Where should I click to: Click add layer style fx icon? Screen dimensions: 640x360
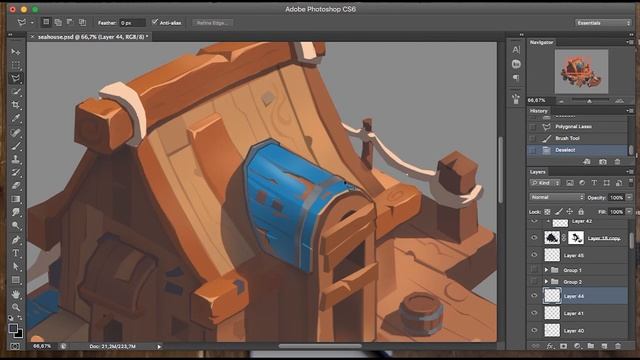pyautogui.click(x=550, y=346)
